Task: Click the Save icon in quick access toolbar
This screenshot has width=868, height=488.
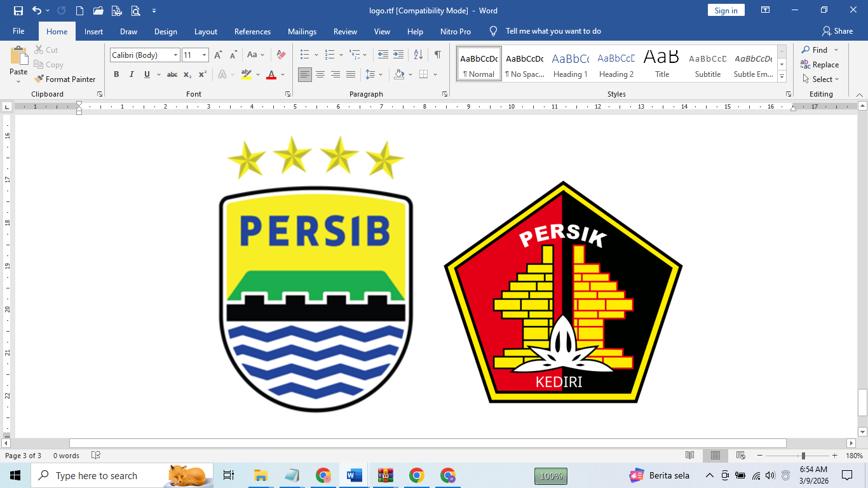Action: [x=18, y=11]
